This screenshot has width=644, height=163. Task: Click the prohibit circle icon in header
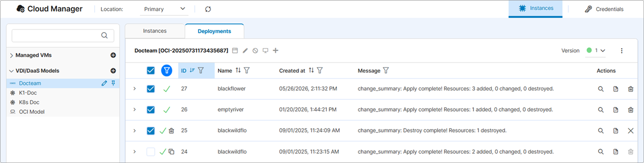[x=255, y=51]
